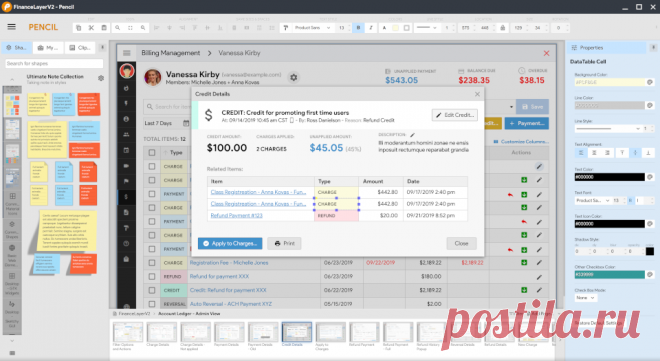Switch to the My Shapes tab
Image resolution: width=660 pixels, height=361 pixels.
pyautogui.click(x=48, y=48)
